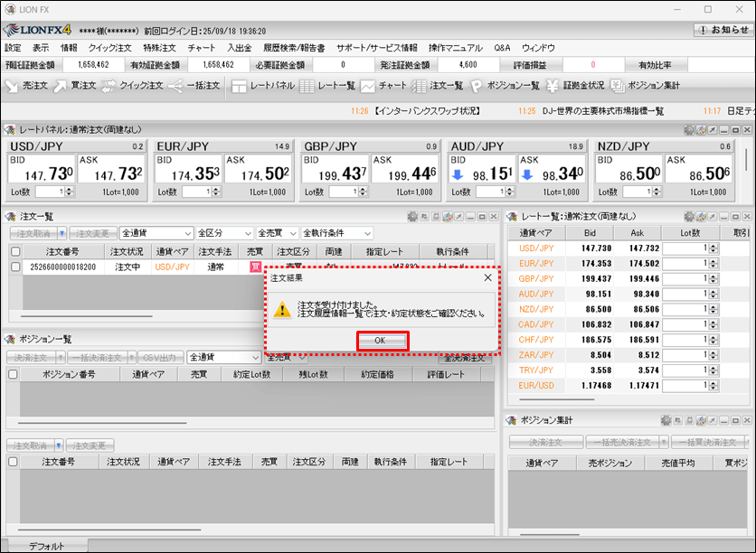Screen dimensions: 756x553
Task: Click the 売注文 sell order toolbar icon
Action: tap(26, 86)
